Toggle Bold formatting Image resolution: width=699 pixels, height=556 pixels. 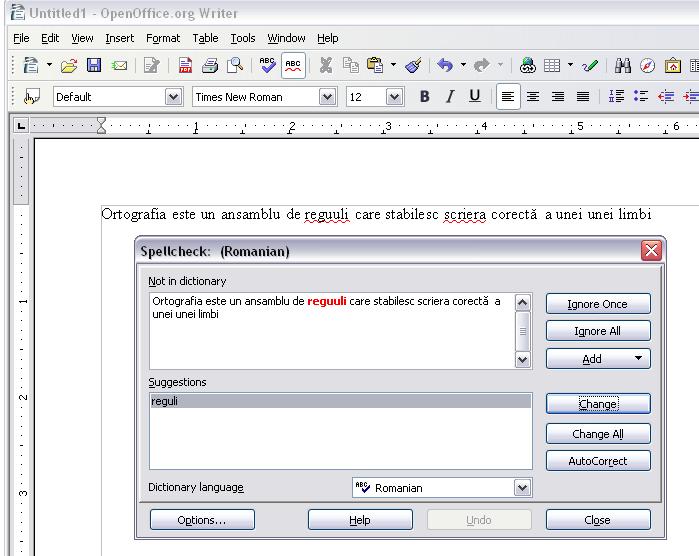[x=424, y=96]
